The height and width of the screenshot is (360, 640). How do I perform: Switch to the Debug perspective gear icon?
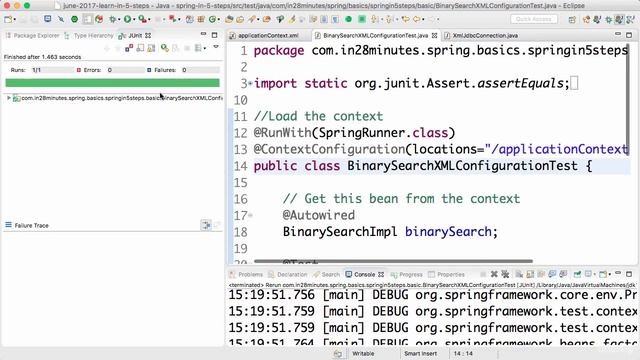point(609,20)
